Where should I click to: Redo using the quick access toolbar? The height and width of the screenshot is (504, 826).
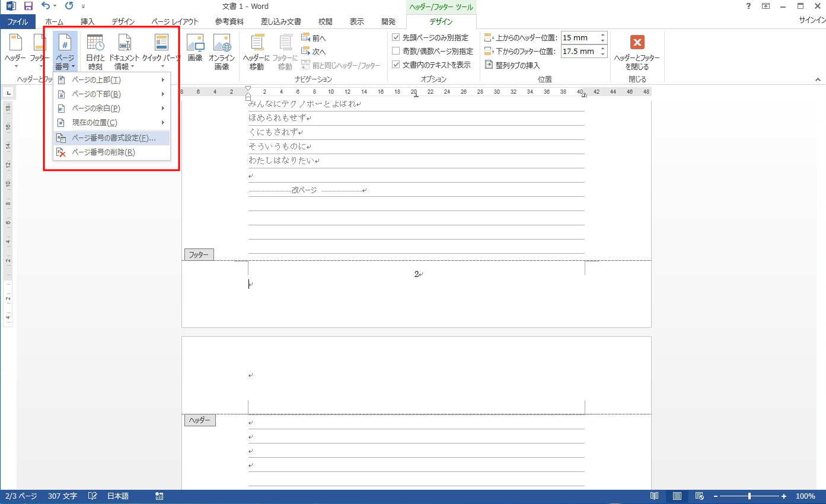[x=69, y=7]
